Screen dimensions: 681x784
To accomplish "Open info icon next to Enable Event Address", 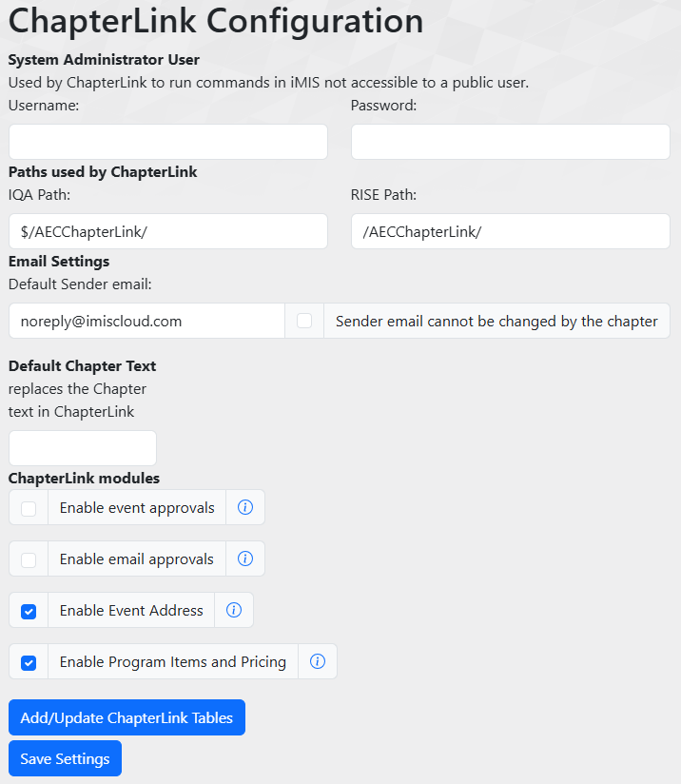I will (x=234, y=611).
